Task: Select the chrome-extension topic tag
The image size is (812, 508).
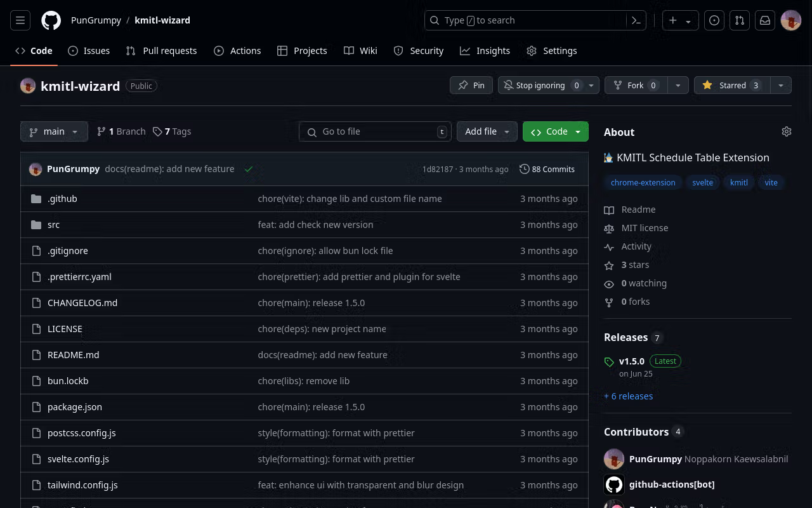Action: [643, 182]
